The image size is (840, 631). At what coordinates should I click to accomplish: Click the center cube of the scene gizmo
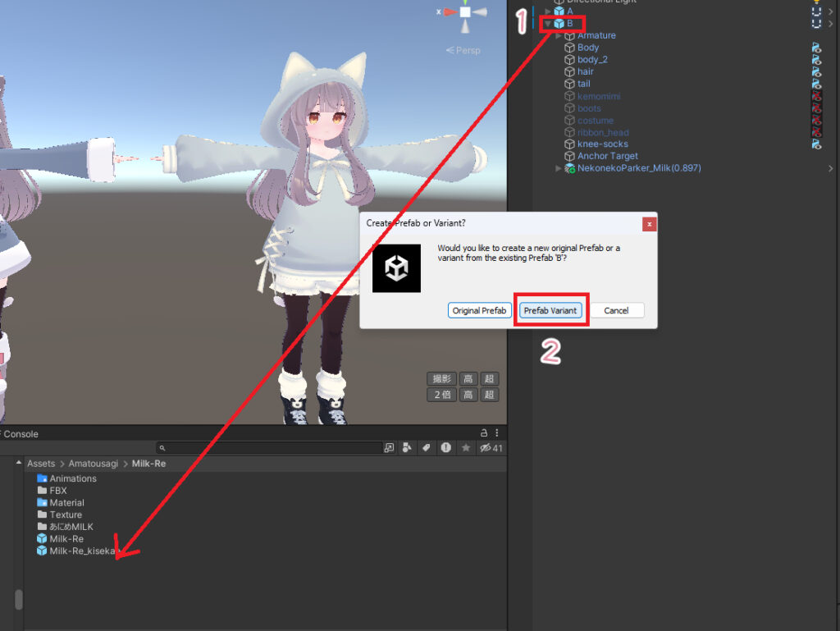click(x=465, y=11)
